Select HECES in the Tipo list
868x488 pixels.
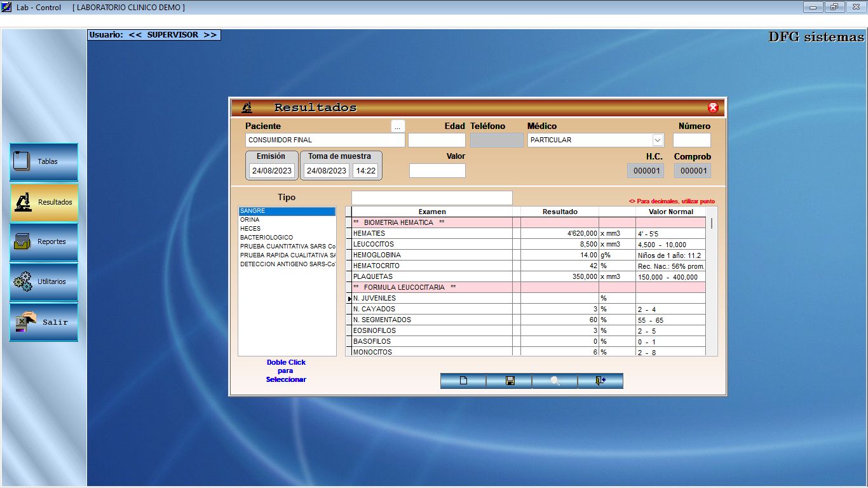(287, 229)
